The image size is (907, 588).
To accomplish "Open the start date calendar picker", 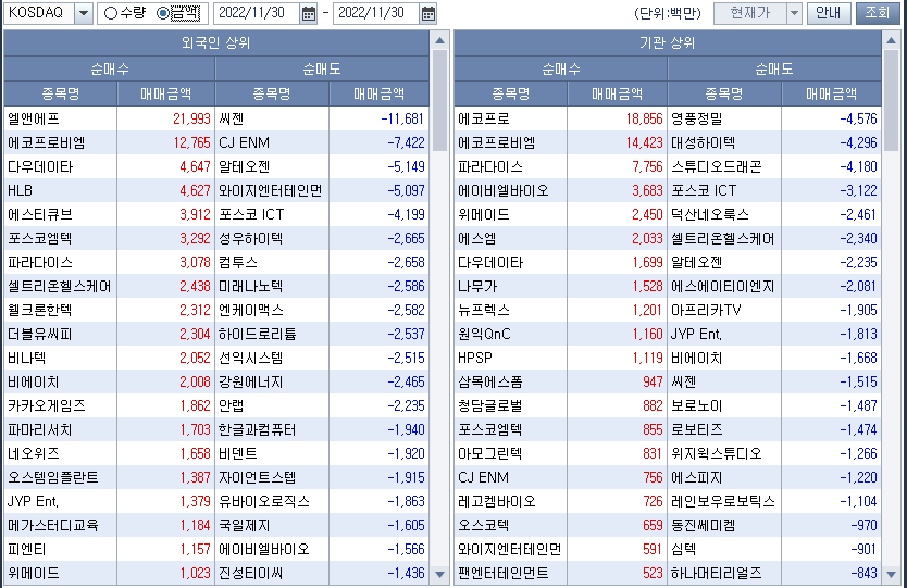I will [308, 14].
